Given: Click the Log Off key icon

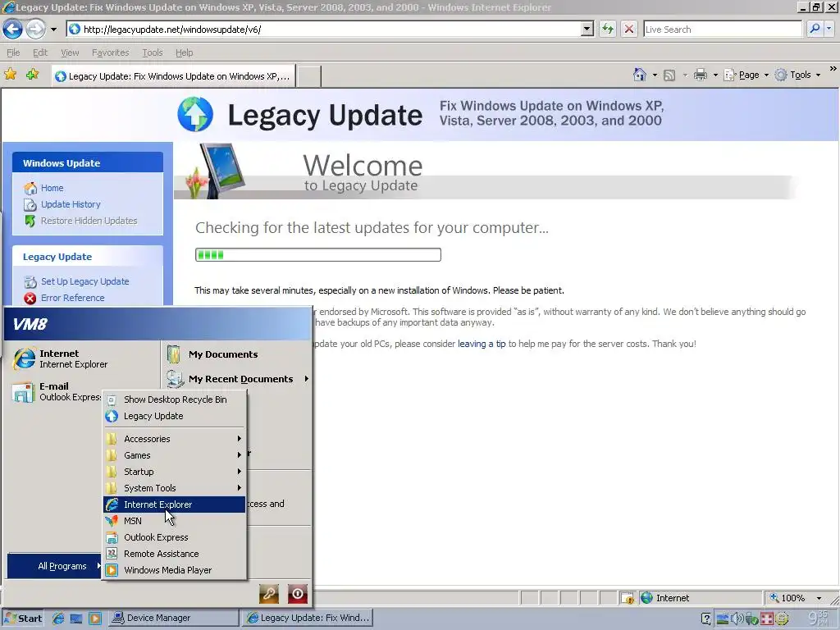Looking at the screenshot, I should [x=269, y=594].
